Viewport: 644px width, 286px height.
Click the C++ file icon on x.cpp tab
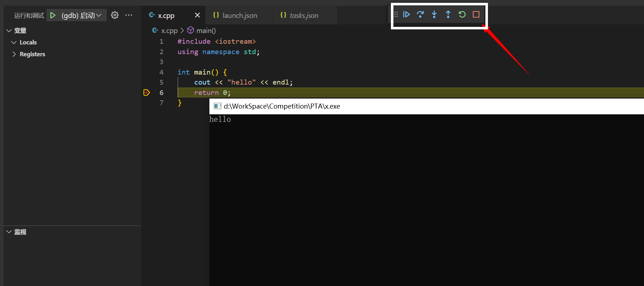pyautogui.click(x=152, y=15)
